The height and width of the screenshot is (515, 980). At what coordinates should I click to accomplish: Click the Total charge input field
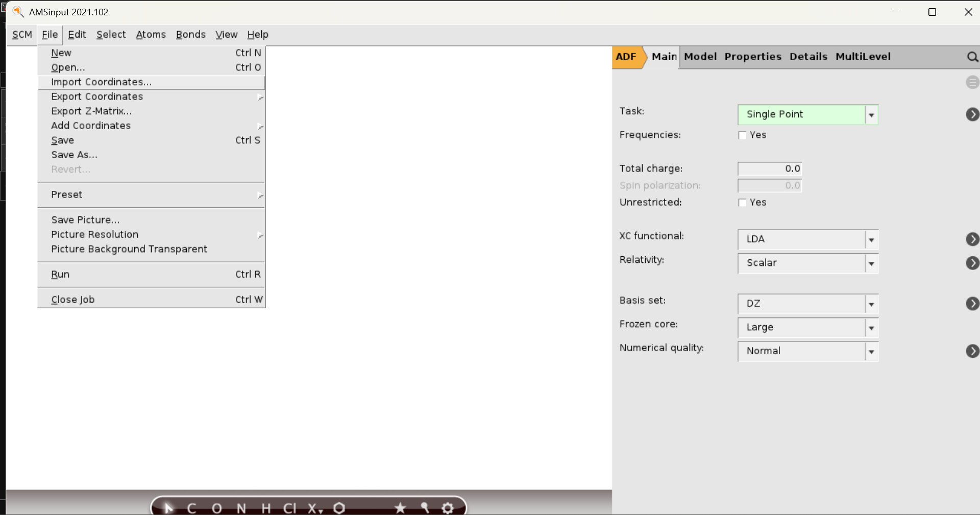click(770, 169)
